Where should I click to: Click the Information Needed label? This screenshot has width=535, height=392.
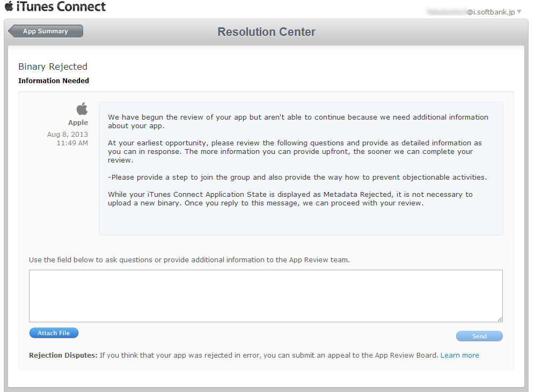click(54, 80)
